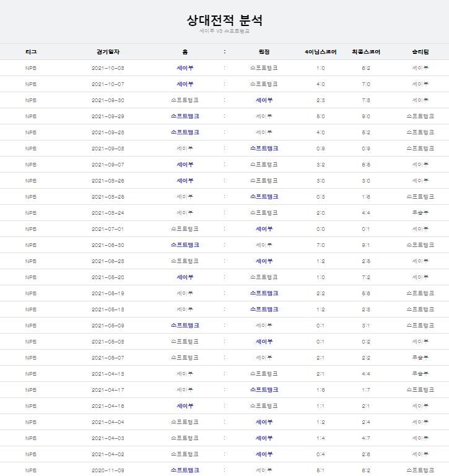Click the 상대전적 분석 page title

pos(224,20)
